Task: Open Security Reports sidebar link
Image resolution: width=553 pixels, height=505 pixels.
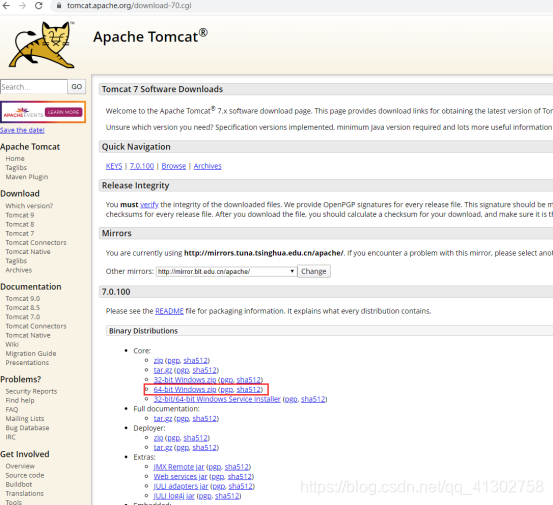Action: 31,391
